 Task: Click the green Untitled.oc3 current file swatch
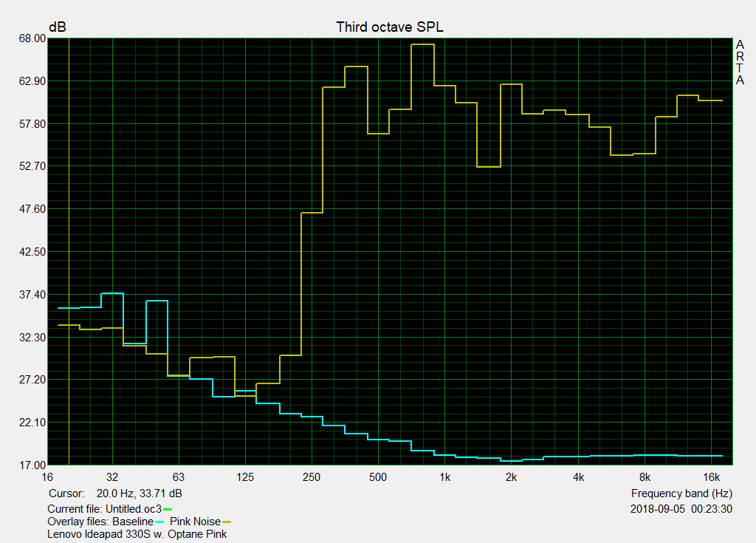[x=168, y=510]
